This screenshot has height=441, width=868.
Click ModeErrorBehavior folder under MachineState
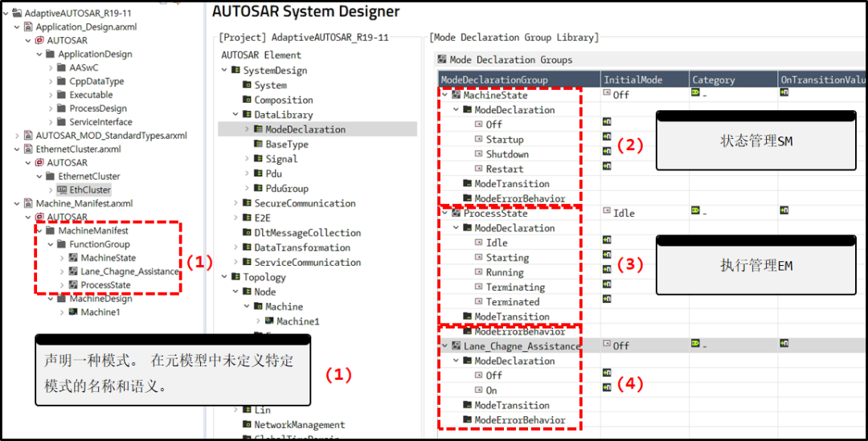[x=467, y=198]
